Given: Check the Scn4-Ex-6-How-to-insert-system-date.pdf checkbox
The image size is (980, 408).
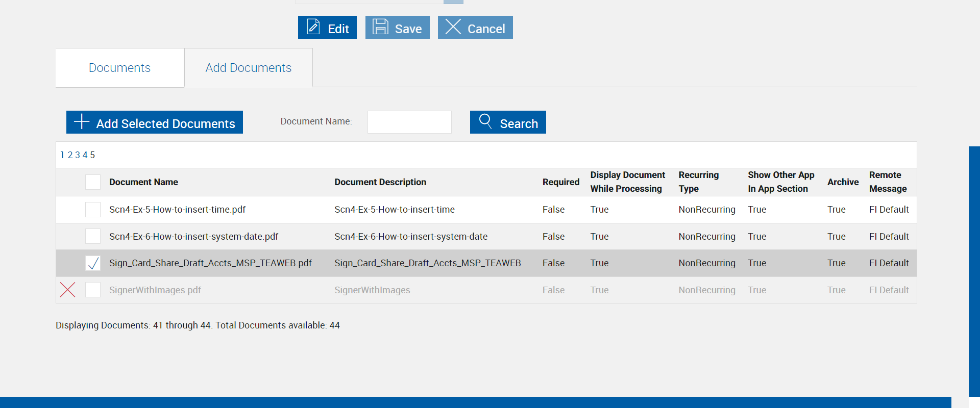Looking at the screenshot, I should coord(93,236).
